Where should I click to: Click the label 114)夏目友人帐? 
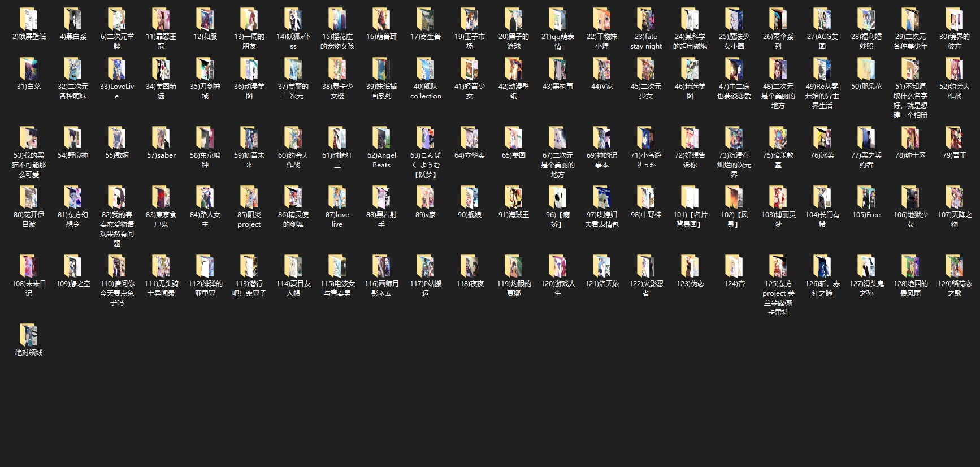pos(293,288)
